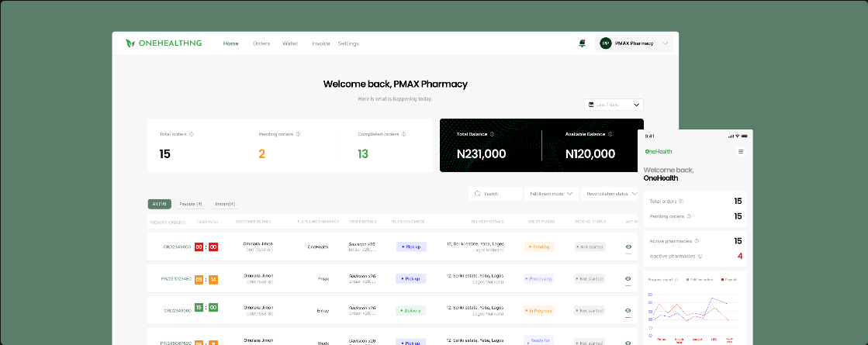Click the Emay fulfilling pharmacy cell
Viewport: 868px width, 345px height.
pos(323,311)
